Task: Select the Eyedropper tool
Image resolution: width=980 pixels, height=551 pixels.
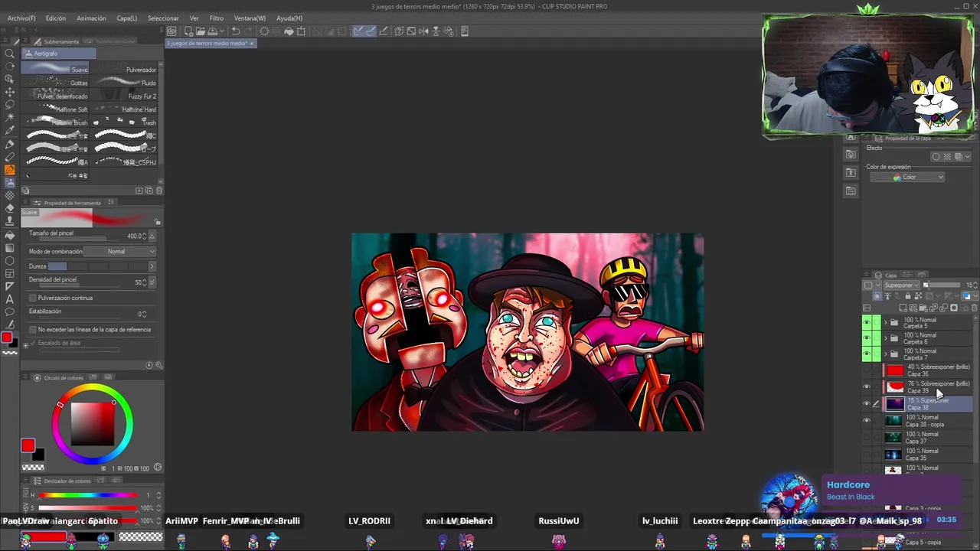Action: [x=10, y=131]
